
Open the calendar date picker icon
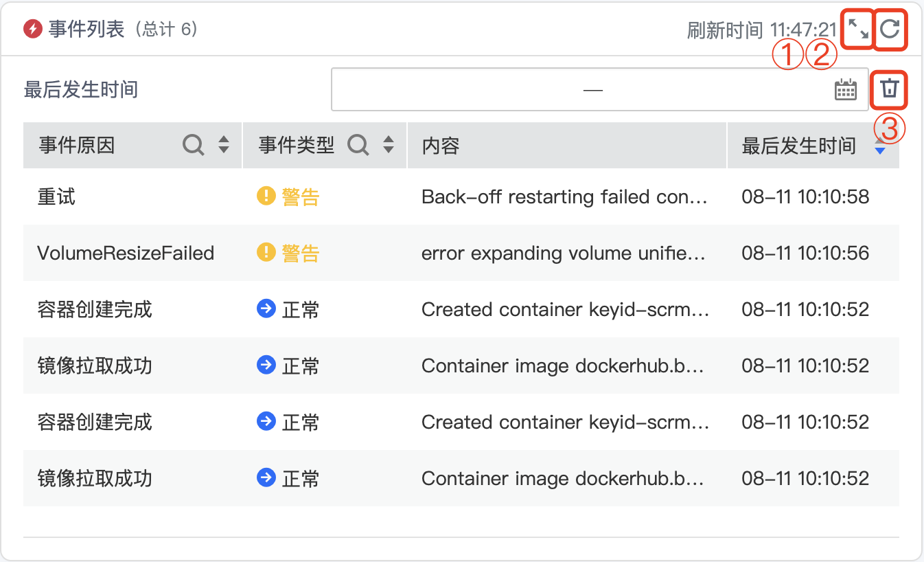(x=846, y=89)
